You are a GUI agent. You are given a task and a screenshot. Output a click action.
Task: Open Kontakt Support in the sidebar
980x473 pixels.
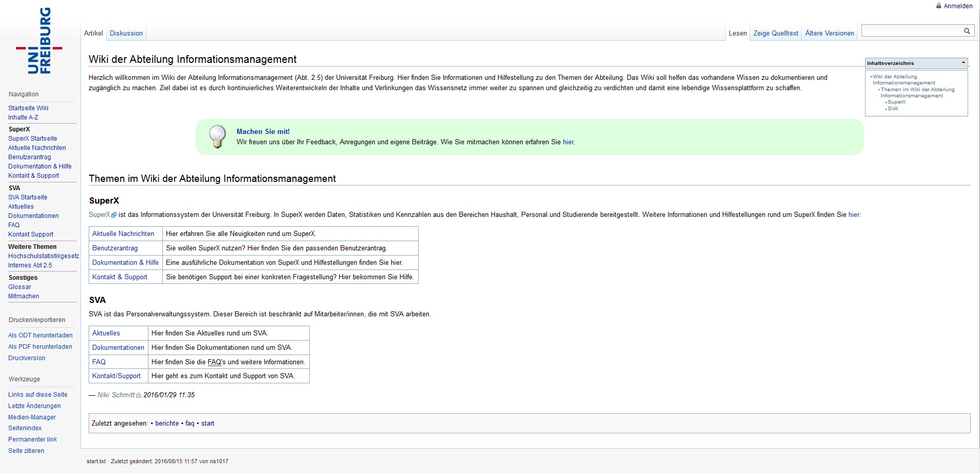coord(31,234)
